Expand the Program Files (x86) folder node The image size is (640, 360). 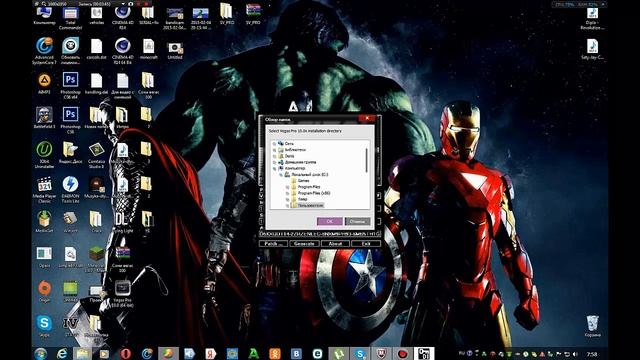[x=288, y=193]
